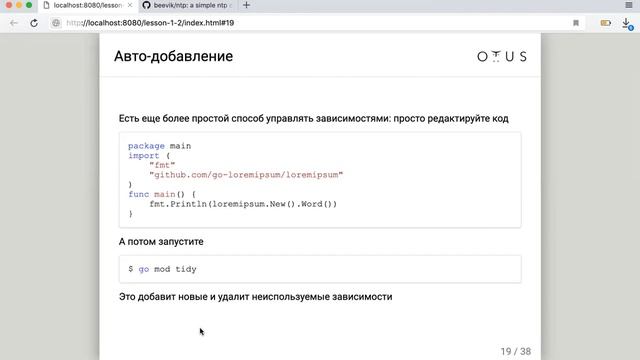The height and width of the screenshot is (360, 640).
Task: Bookmark this page with the bookmark icon
Action: [x=576, y=23]
